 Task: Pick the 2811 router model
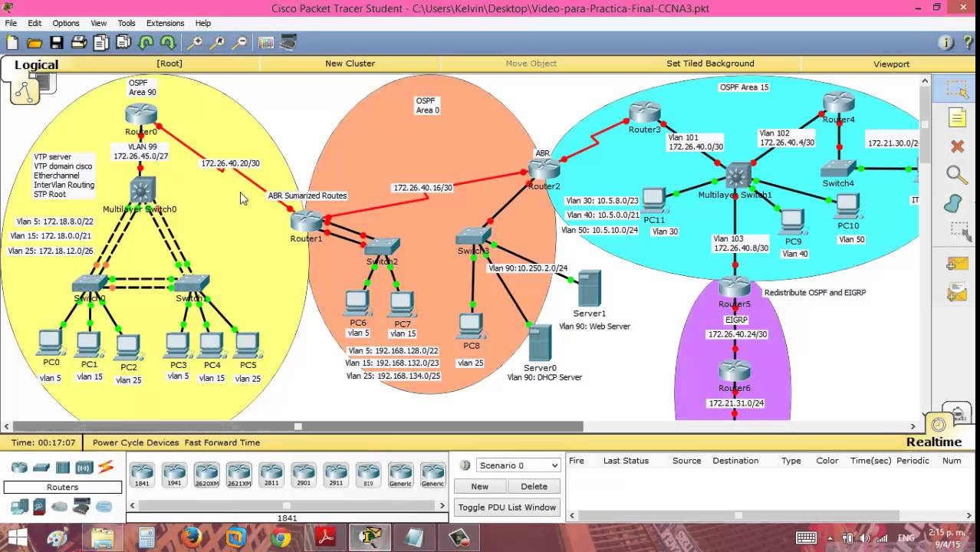(271, 475)
